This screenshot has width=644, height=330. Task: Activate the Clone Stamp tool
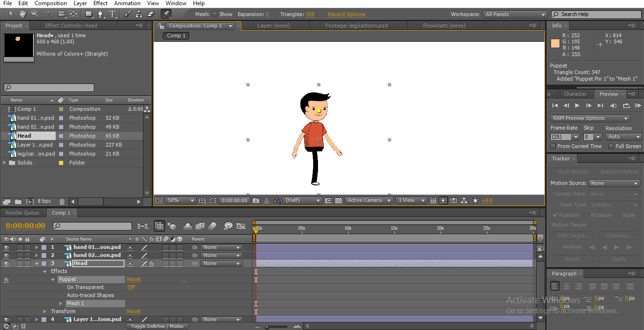point(139,14)
